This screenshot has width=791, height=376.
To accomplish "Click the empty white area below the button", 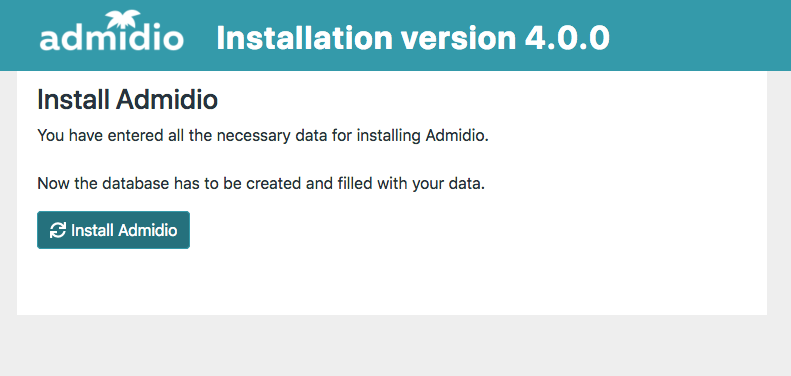I will [x=391, y=283].
